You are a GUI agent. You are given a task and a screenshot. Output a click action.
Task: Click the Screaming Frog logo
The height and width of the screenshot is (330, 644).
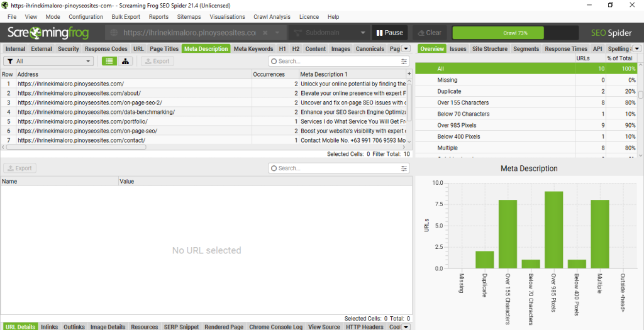click(x=48, y=33)
